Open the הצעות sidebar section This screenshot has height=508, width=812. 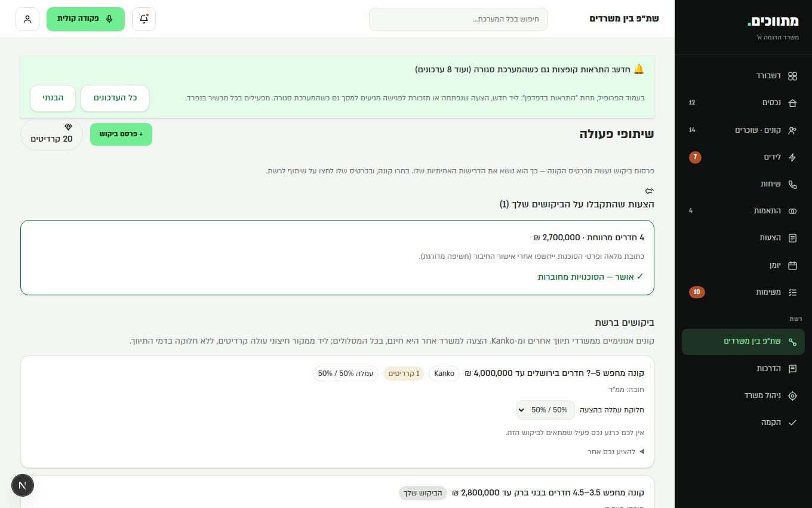coord(743,238)
